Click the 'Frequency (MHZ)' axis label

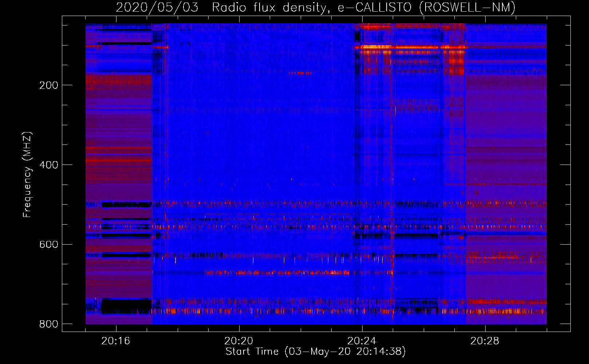tap(27, 175)
